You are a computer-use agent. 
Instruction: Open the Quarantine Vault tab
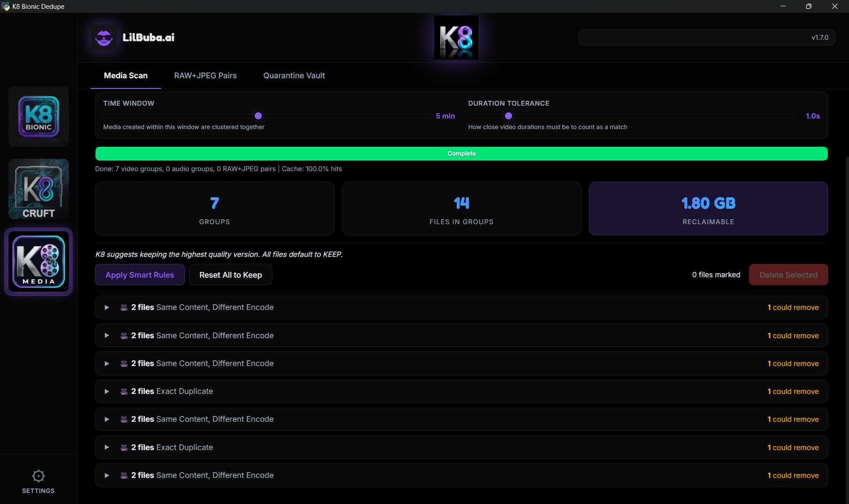point(294,76)
